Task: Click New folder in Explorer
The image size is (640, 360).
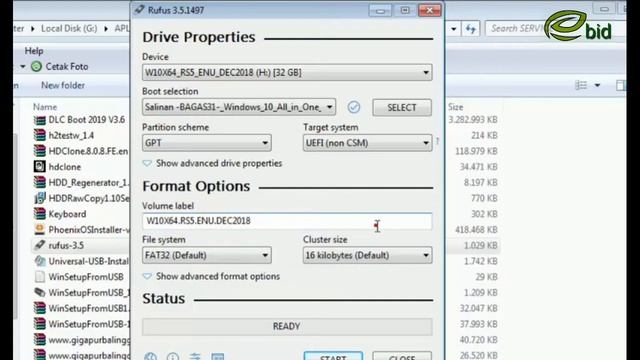Action: [63, 85]
